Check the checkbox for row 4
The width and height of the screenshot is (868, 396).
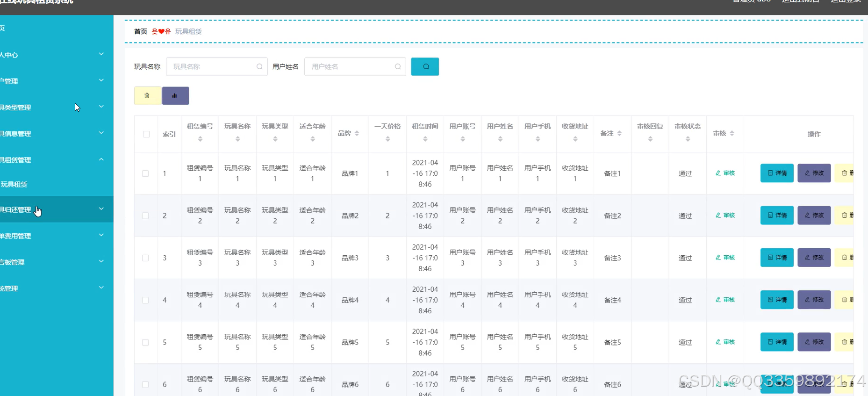click(145, 300)
